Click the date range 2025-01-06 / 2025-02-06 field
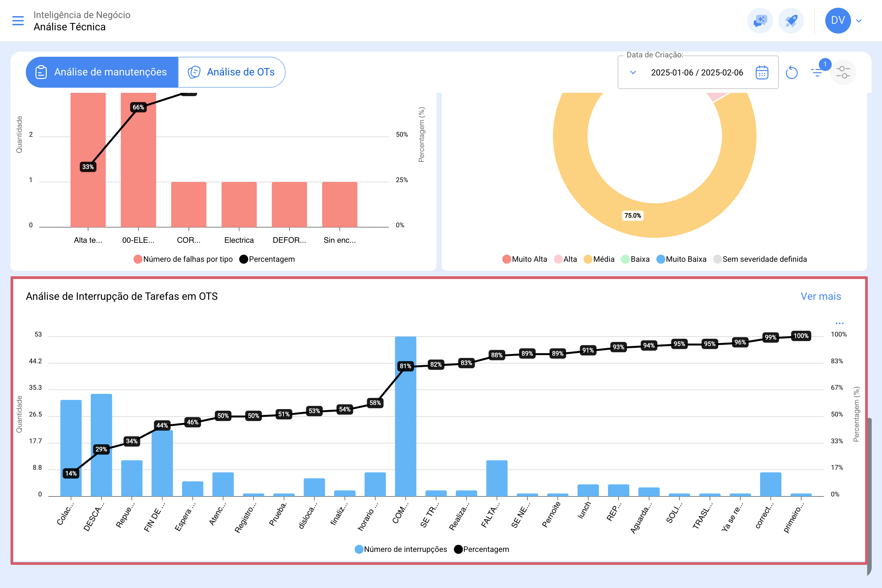The image size is (882, 588). (x=697, y=73)
